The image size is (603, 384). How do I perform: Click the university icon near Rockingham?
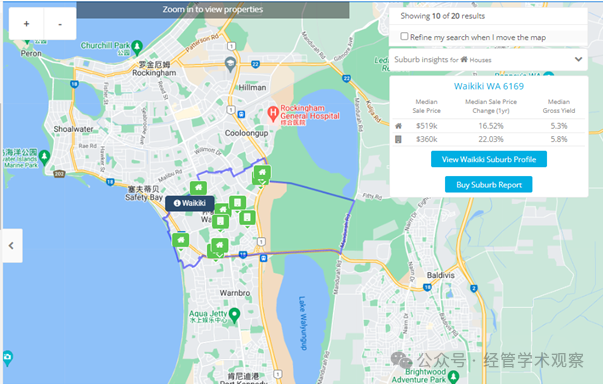coord(230,64)
